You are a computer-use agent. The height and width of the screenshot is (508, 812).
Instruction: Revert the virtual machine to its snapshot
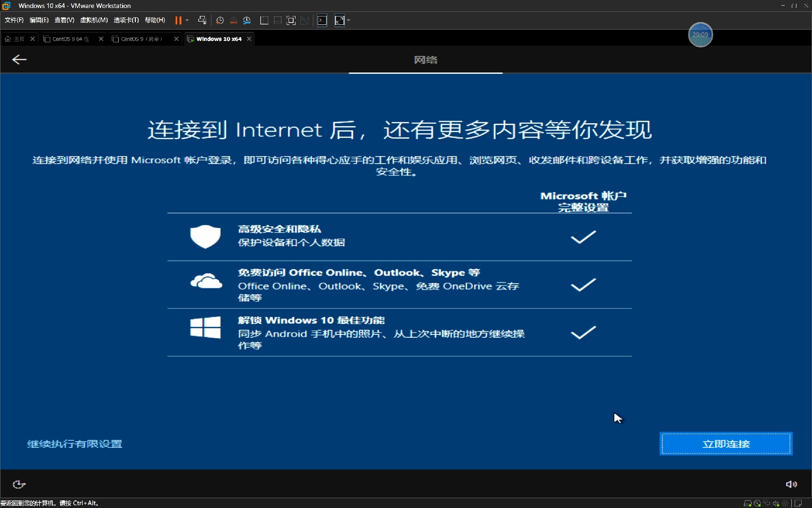point(234,20)
